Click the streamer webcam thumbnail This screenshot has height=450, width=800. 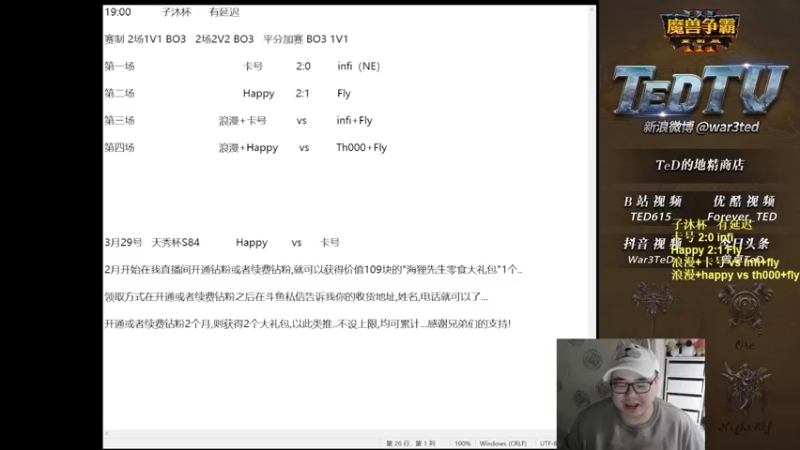631,394
